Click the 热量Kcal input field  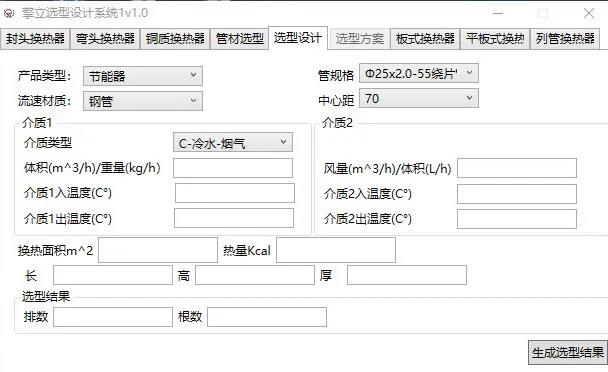(336, 250)
